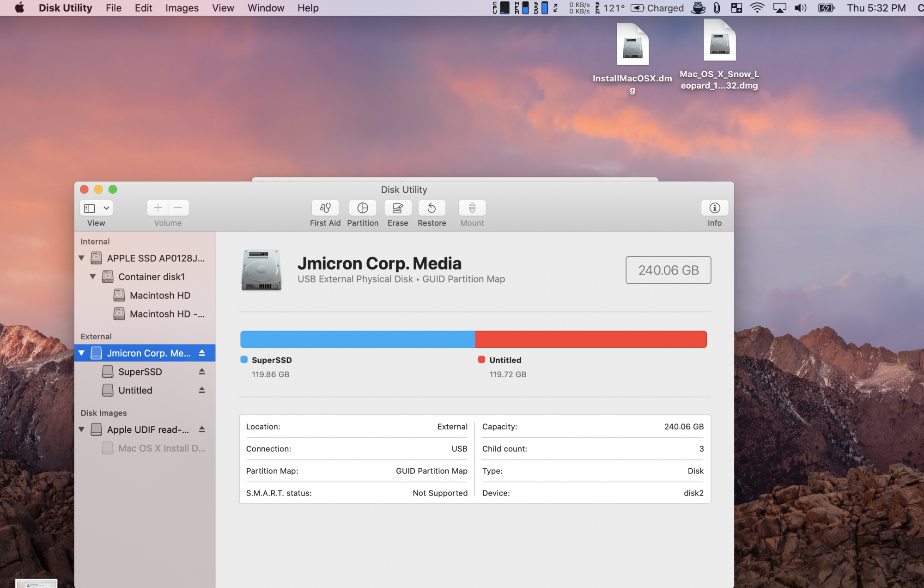This screenshot has width=924, height=588.
Task: Open the First Aid tool
Action: [325, 208]
